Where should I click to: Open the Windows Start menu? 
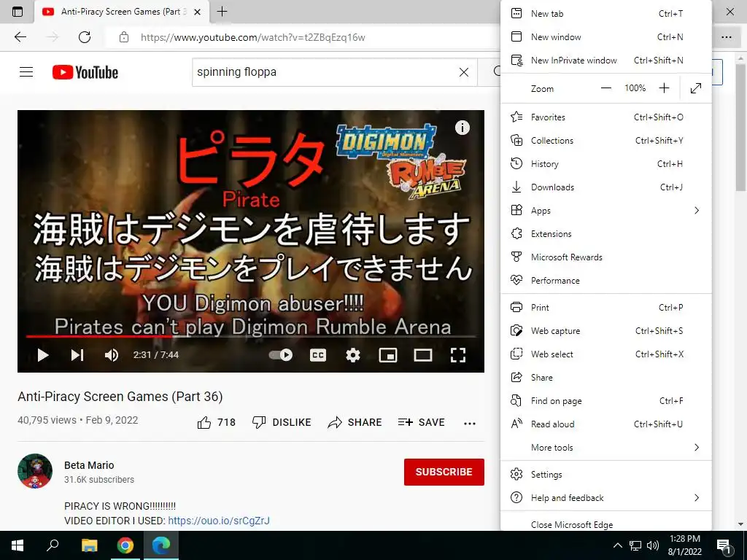click(18, 545)
